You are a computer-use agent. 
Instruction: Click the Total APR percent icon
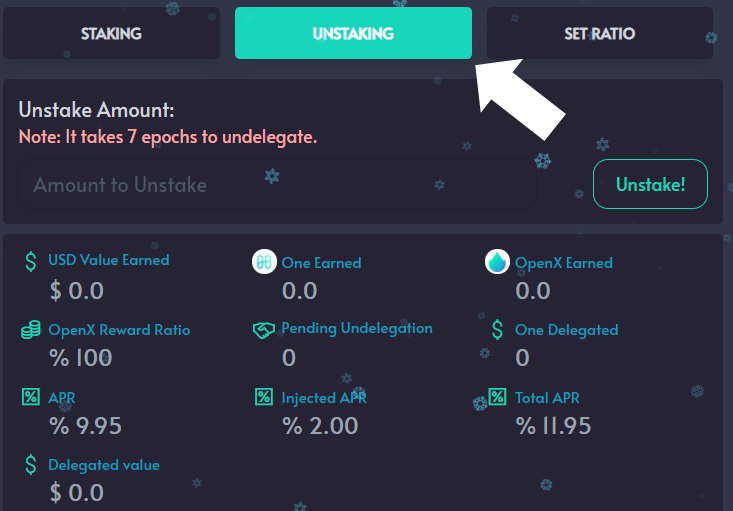click(497, 397)
